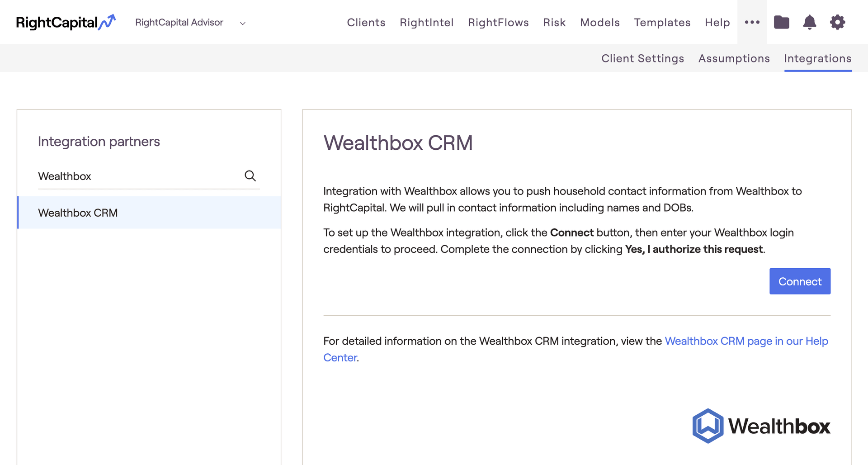Open the Clients menu
The height and width of the screenshot is (465, 868).
coord(366,23)
